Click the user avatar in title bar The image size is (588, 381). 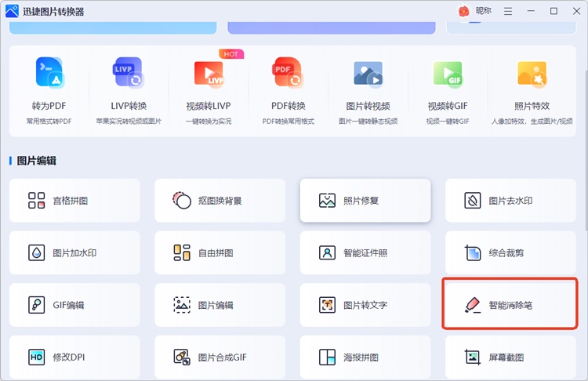tap(464, 11)
